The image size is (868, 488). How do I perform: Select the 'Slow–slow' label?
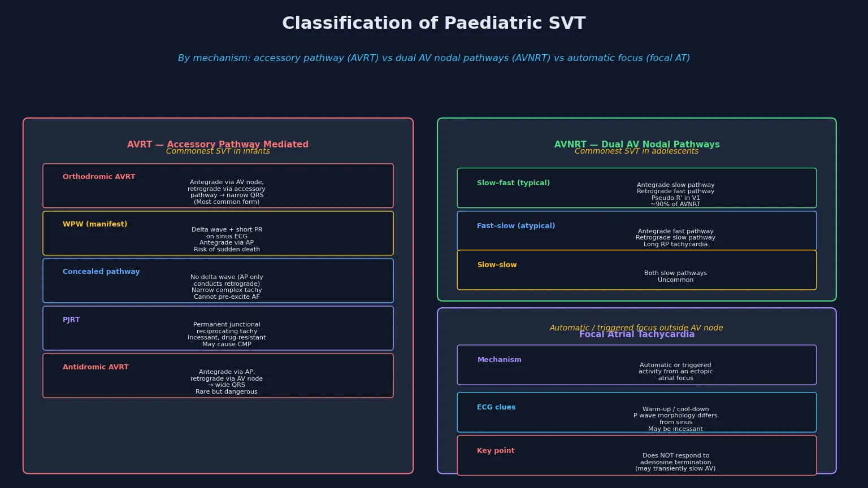tap(497, 265)
